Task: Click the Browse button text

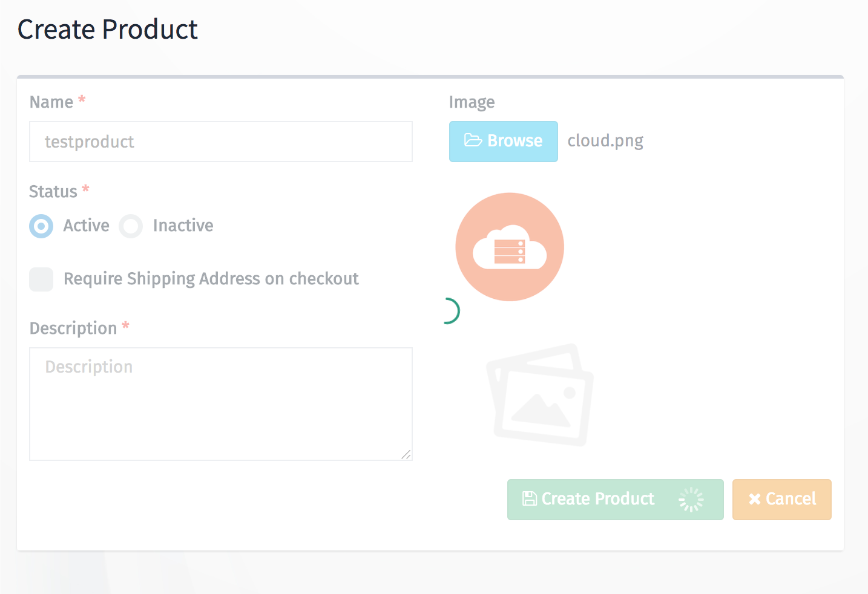Action: (x=515, y=140)
